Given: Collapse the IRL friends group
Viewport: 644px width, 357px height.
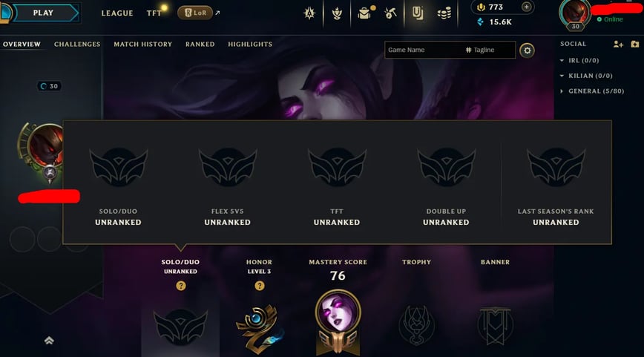Looking at the screenshot, I should [562, 60].
